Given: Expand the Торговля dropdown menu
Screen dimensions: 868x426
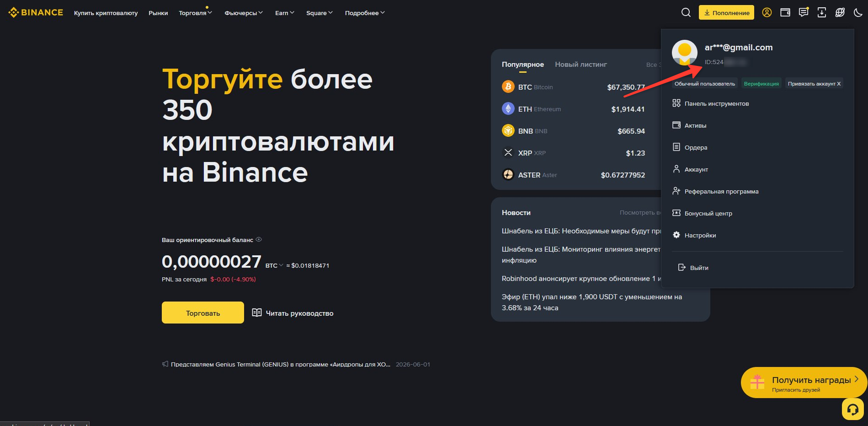Looking at the screenshot, I should [195, 13].
